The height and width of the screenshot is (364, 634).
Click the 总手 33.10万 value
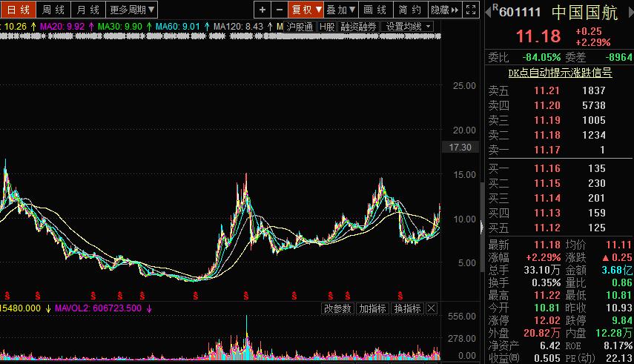tap(542, 270)
